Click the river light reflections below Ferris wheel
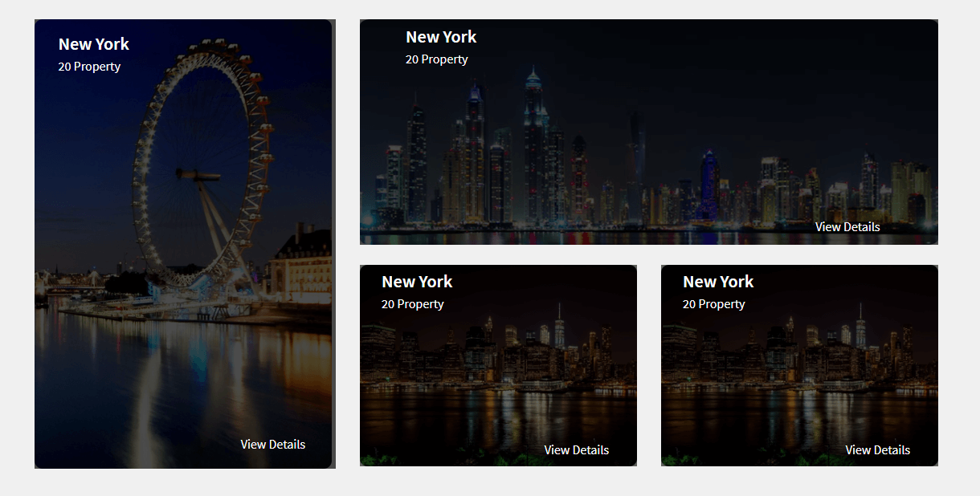 coord(185,377)
